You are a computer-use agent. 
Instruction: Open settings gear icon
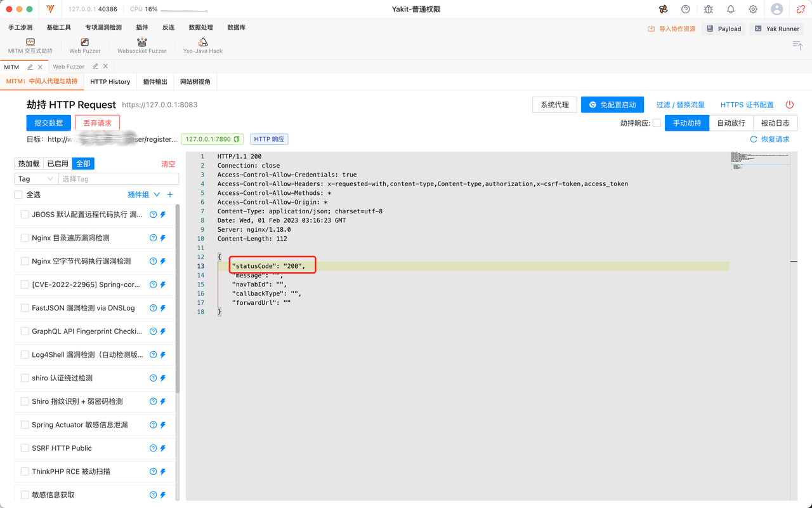coord(753,10)
